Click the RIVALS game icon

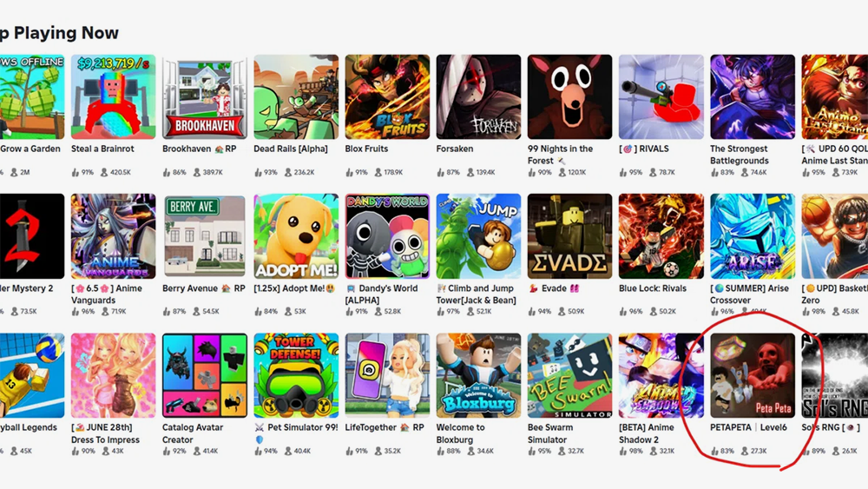pos(661,97)
